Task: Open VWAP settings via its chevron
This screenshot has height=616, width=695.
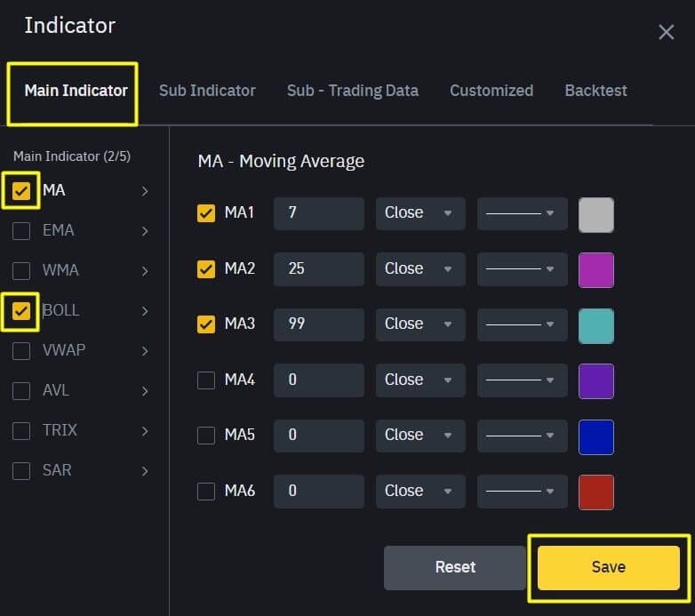Action: 145,351
